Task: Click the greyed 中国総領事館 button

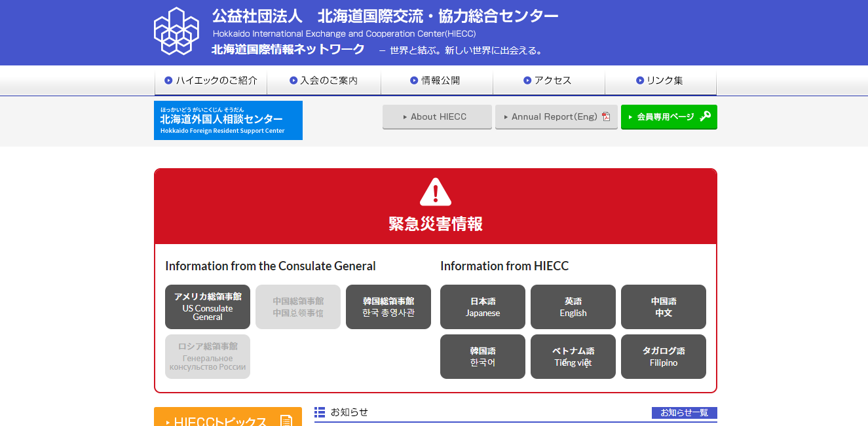Action: click(x=298, y=307)
